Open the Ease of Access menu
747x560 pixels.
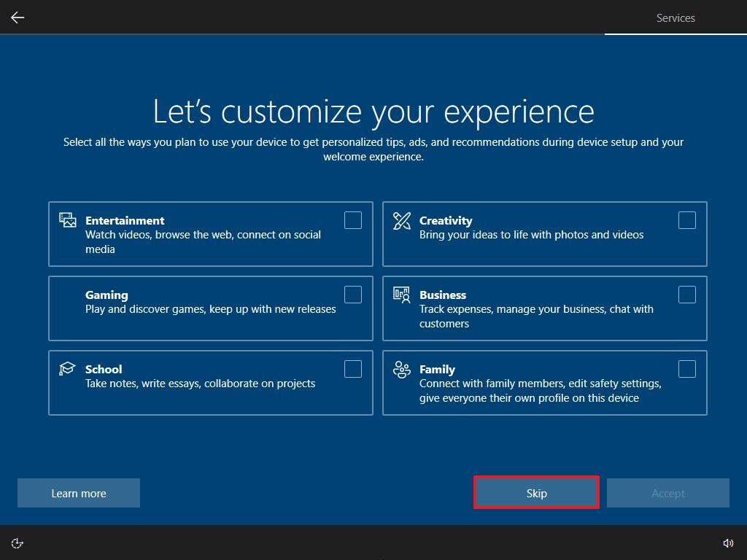[17, 542]
